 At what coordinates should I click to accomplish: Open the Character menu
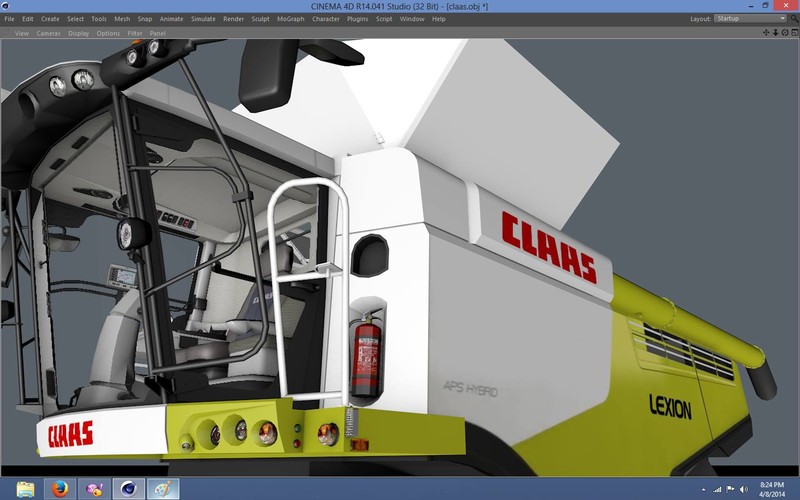325,19
